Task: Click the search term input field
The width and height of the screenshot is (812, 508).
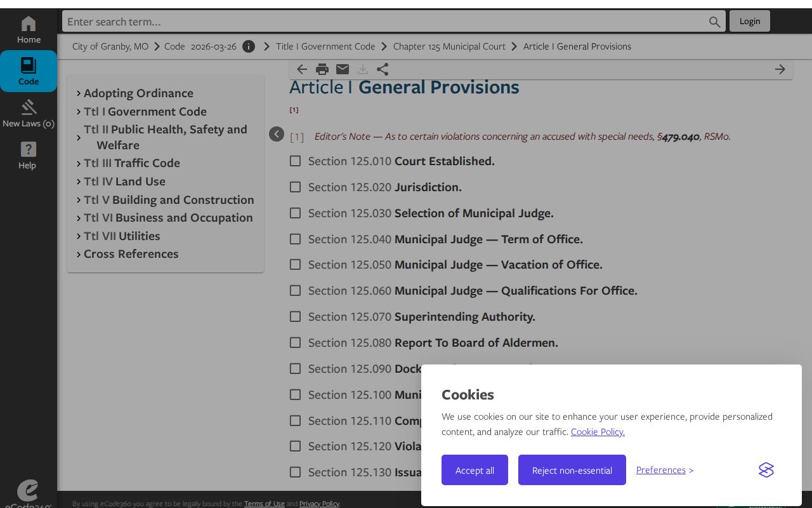Action: (386, 22)
